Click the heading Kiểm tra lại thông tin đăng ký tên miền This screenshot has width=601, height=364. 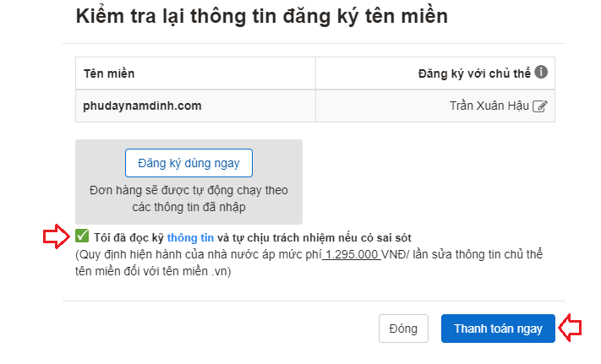[262, 16]
